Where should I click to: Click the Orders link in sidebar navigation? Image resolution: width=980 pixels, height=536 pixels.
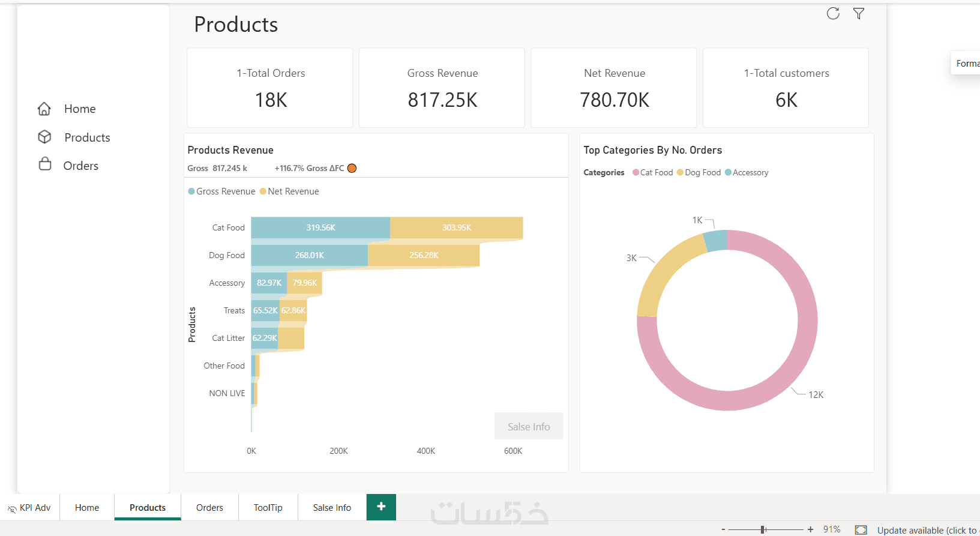[81, 166]
